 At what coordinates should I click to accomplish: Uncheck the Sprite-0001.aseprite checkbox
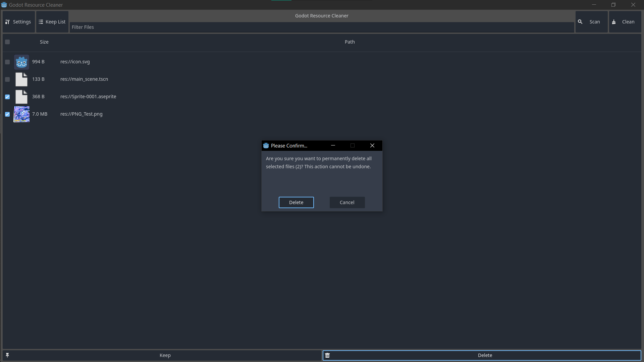pyautogui.click(x=7, y=97)
